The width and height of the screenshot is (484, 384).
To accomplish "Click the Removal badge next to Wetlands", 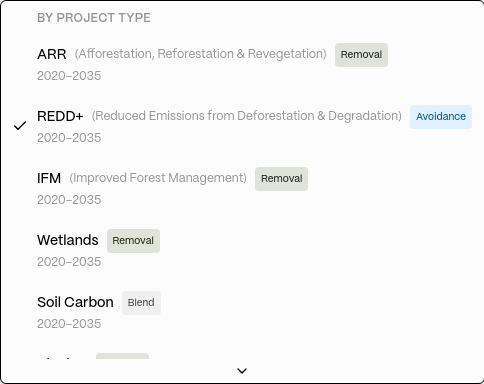I will (133, 241).
